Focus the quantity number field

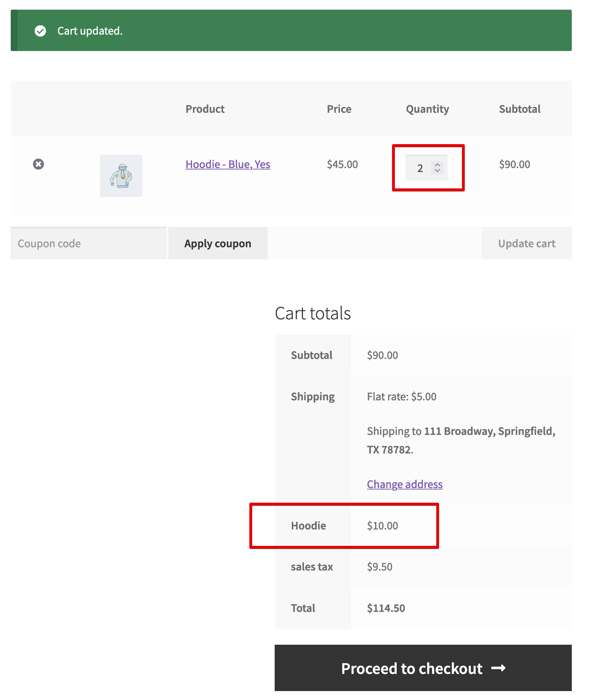point(419,168)
